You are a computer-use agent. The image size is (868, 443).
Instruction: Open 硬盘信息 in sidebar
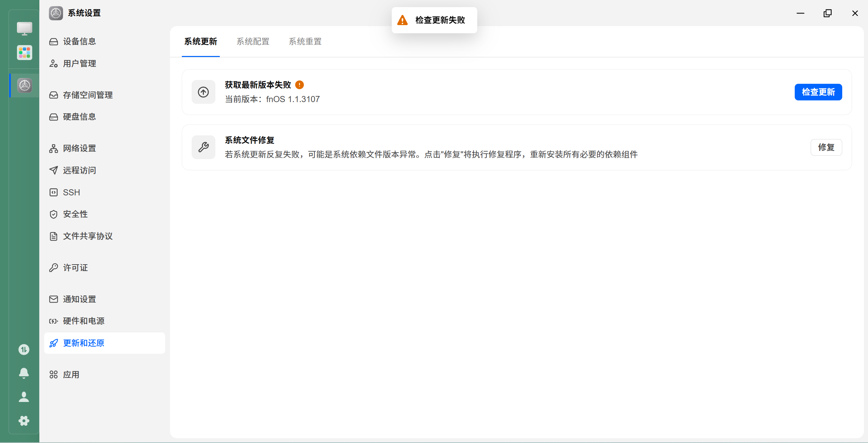point(104,117)
